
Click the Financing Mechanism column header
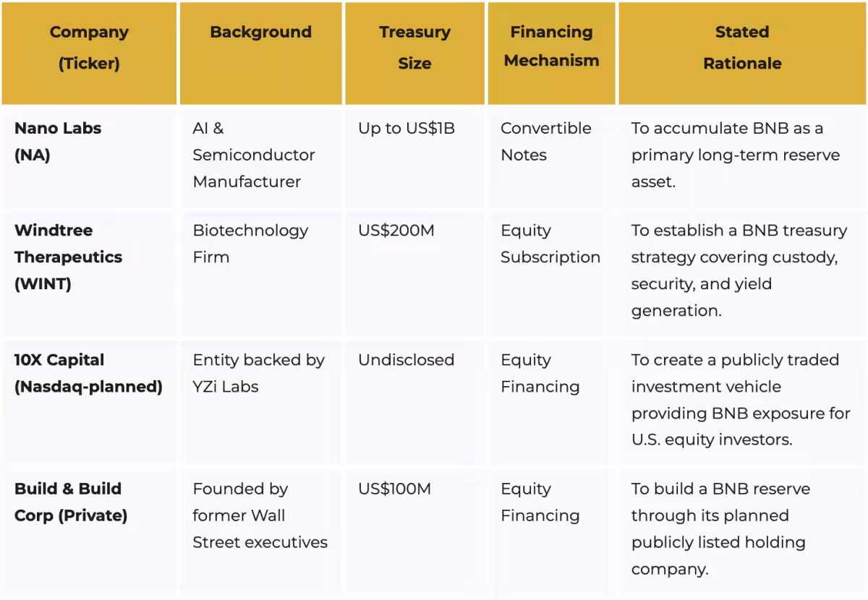coord(551,46)
